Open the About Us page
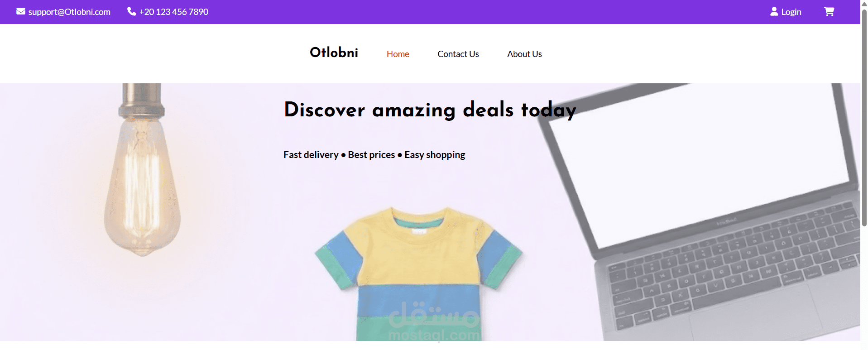This screenshot has height=350, width=868. click(524, 54)
